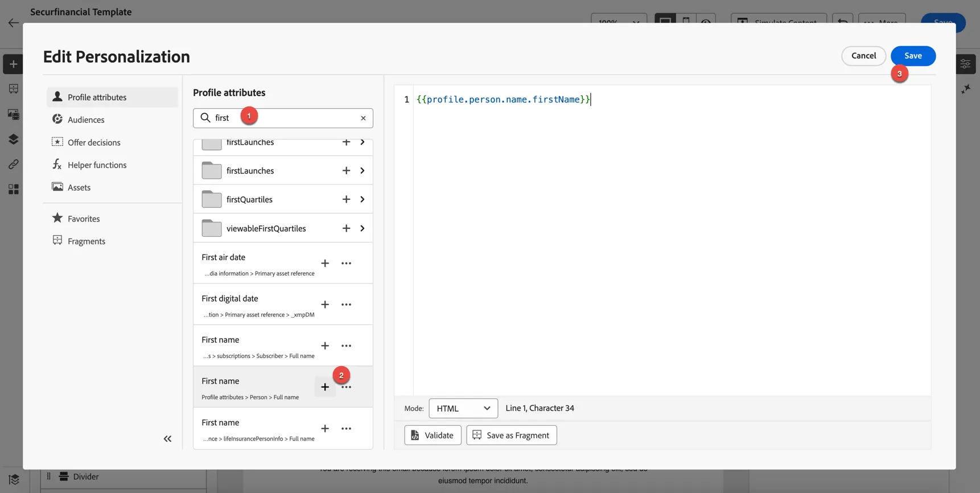
Task: Cancel the Edit Personalization dialog
Action: [x=863, y=56]
